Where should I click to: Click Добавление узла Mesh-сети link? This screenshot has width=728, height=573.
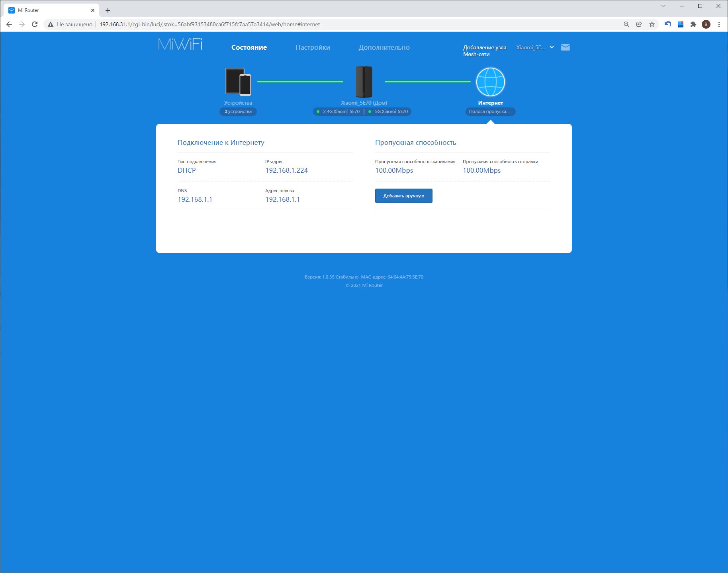pos(485,51)
